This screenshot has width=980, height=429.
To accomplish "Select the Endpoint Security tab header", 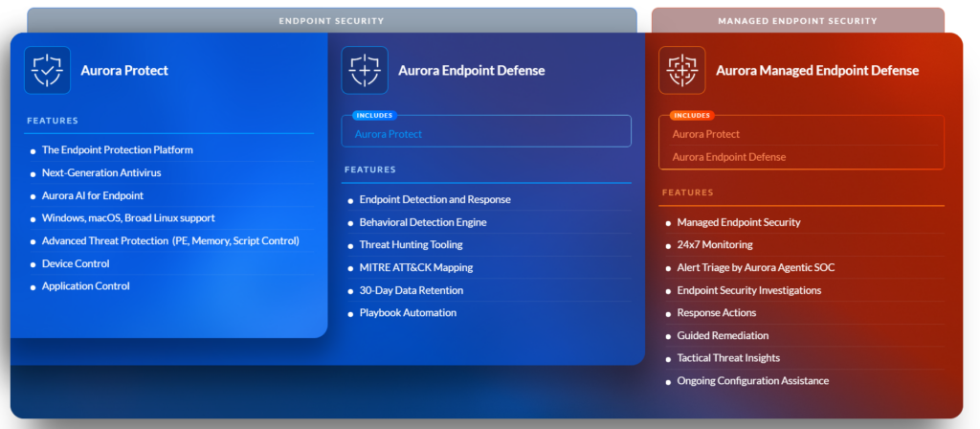I will coord(332,21).
